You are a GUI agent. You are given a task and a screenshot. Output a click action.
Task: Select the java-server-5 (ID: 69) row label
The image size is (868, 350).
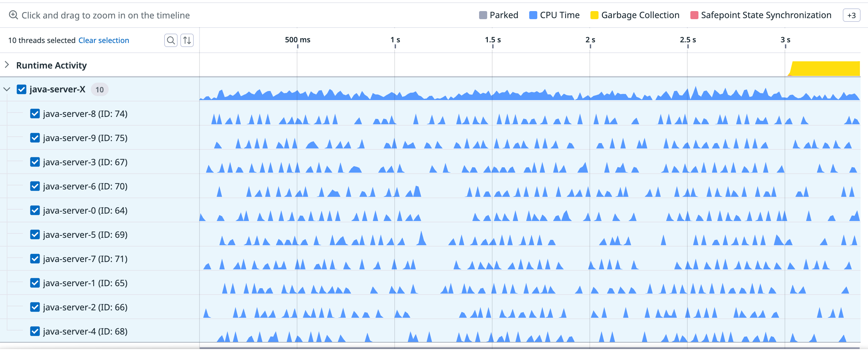coord(85,234)
